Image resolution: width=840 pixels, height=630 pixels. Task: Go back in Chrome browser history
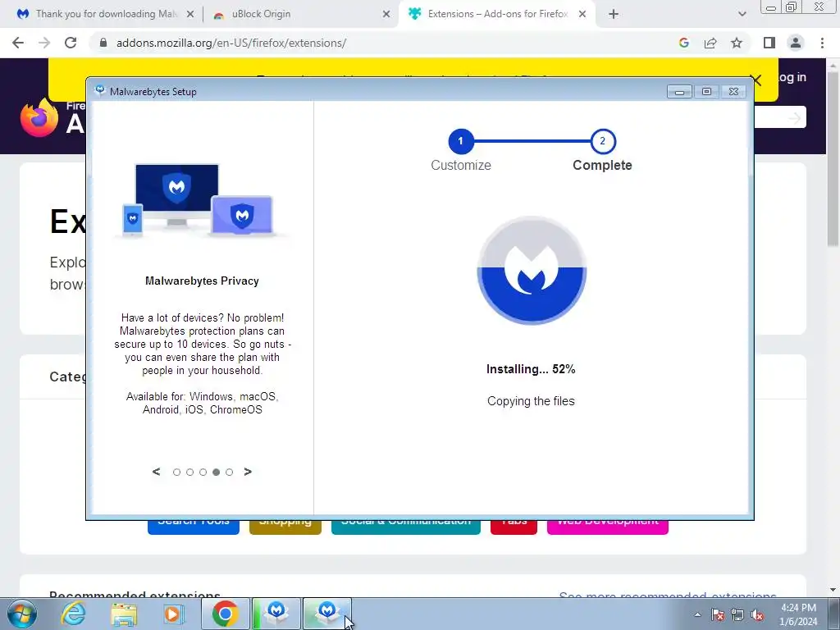click(x=18, y=43)
